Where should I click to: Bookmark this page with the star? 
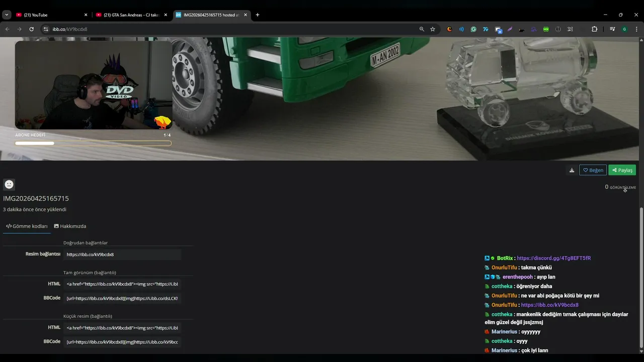point(433,29)
